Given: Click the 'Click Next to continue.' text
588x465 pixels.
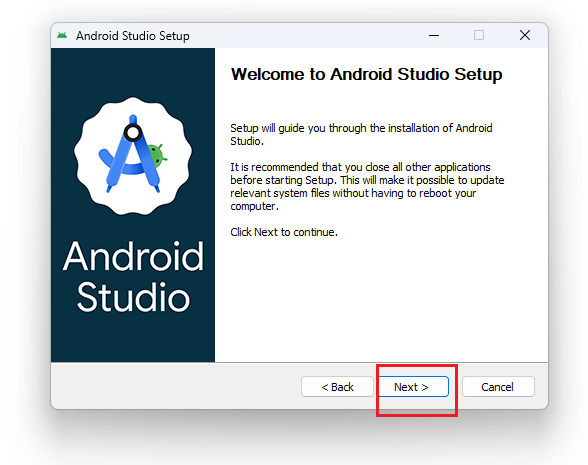Looking at the screenshot, I should coord(284,232).
